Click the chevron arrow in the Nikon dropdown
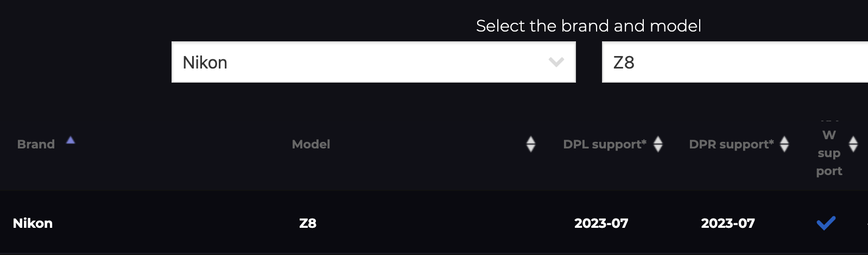The height and width of the screenshot is (255, 868). (556, 62)
